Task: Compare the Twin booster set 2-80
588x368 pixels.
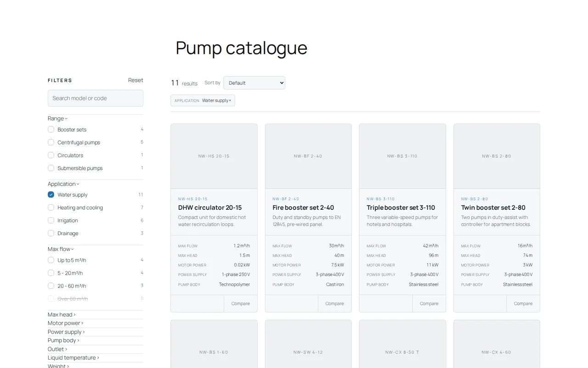Action: [523, 304]
